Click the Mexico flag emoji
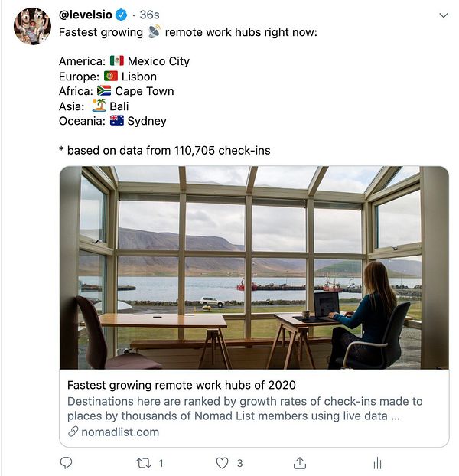Viewport: 459px width, 476px height. coord(117,60)
